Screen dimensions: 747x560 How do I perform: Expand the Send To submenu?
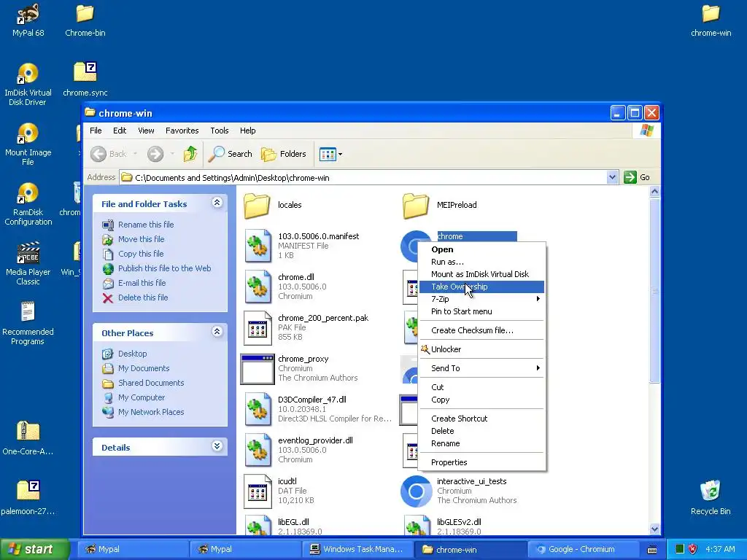481,368
